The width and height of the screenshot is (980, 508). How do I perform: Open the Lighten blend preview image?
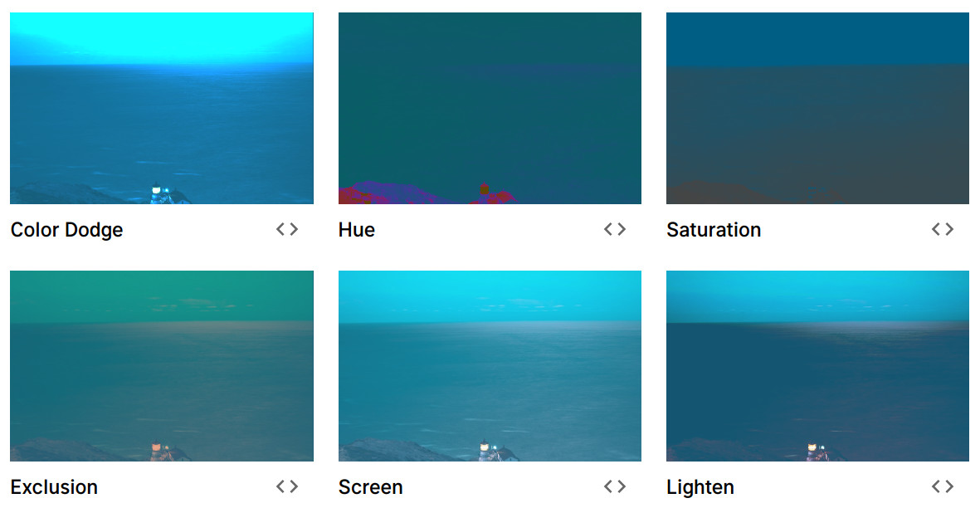817,365
